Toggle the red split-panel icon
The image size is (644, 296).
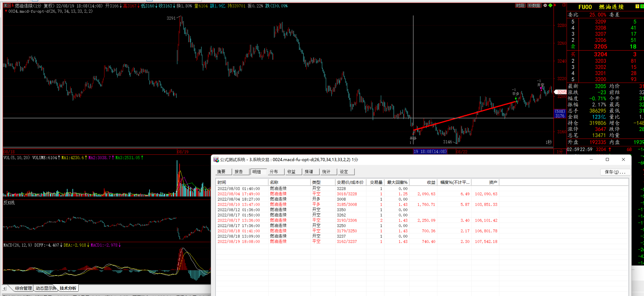click(x=564, y=5)
